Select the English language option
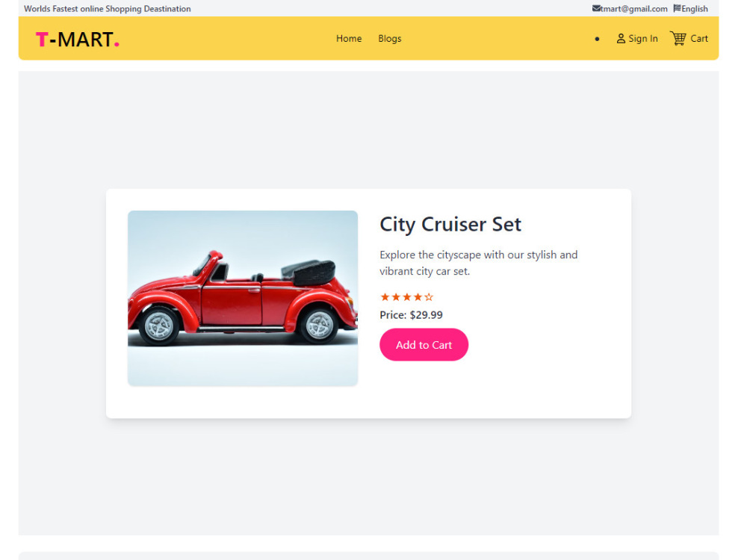This screenshot has height=560, width=747. pos(695,8)
